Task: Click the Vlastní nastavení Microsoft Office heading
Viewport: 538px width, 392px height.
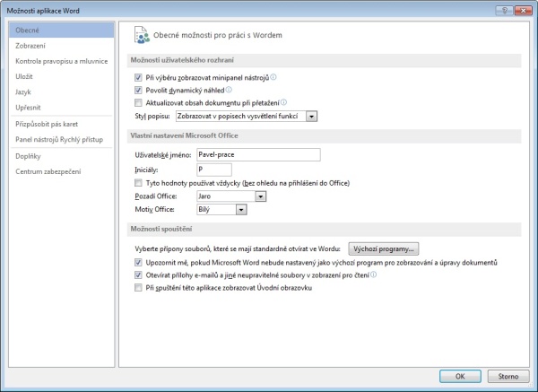Action: pyautogui.click(x=184, y=135)
